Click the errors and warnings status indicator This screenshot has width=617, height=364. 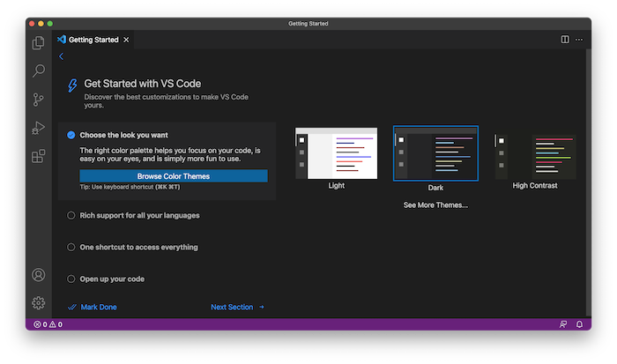[x=48, y=324]
